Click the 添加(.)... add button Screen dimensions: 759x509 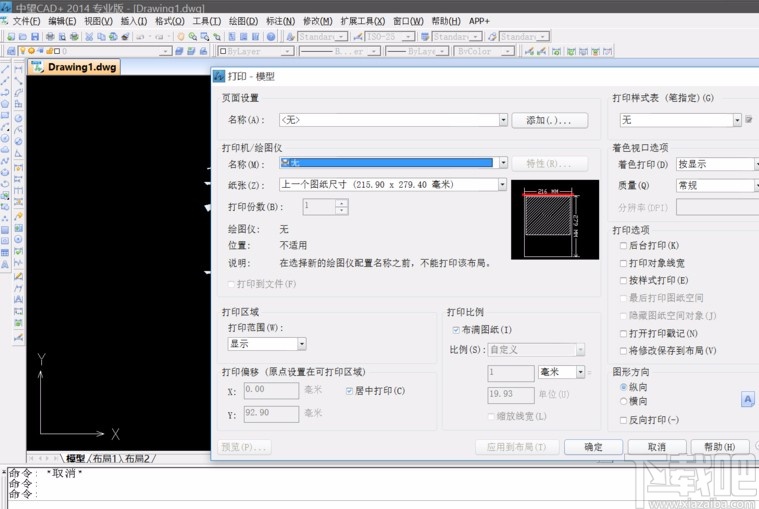tap(549, 120)
